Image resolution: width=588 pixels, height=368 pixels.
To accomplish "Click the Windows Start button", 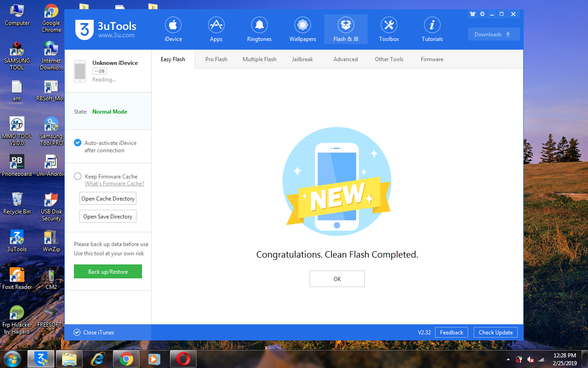I will 12,359.
